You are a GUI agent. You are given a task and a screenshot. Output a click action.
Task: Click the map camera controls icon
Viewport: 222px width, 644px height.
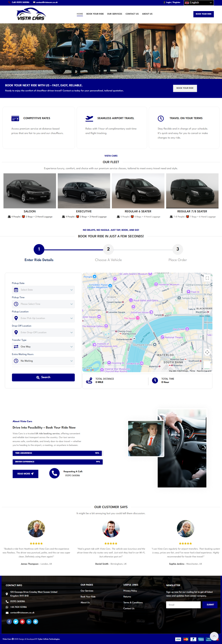(207, 352)
